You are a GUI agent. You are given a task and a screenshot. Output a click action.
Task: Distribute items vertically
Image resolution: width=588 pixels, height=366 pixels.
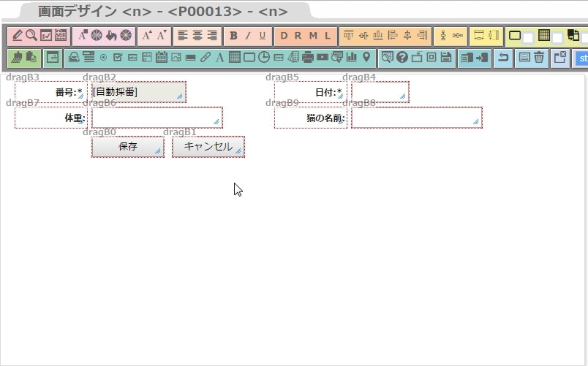443,36
